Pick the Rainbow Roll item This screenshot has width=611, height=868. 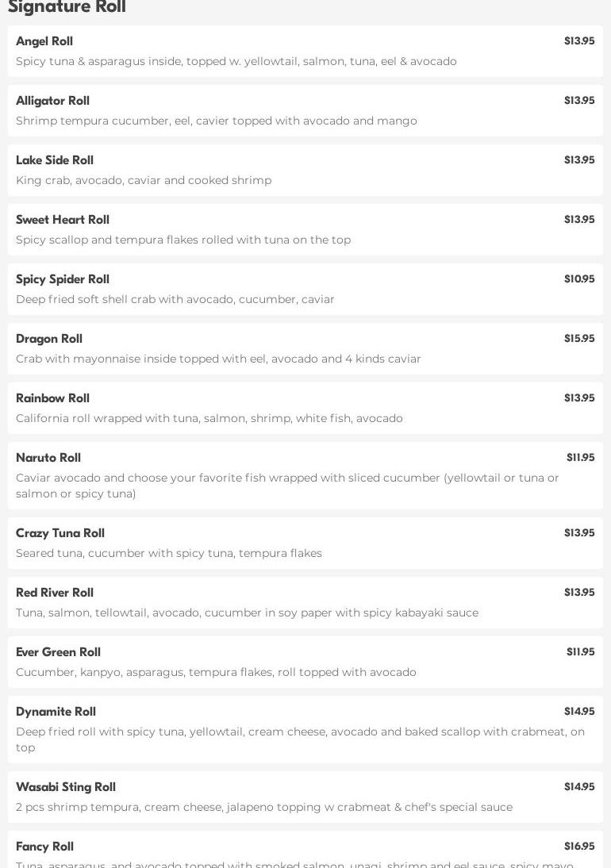[305, 408]
